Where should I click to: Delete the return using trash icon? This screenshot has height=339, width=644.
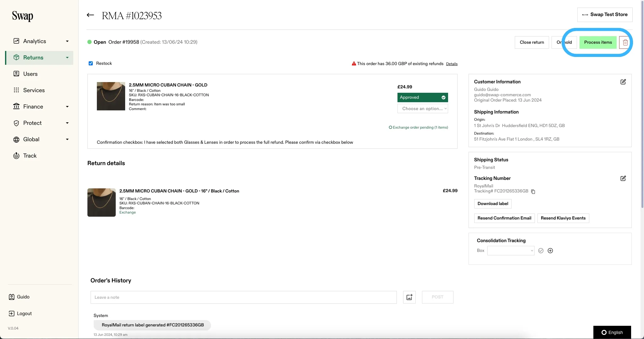(625, 42)
